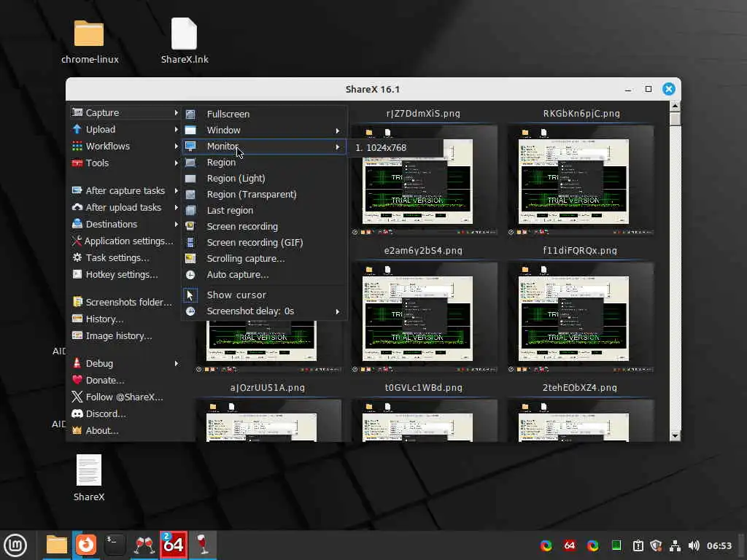Choose Region (Transparent) capture
The width and height of the screenshot is (747, 560).
264,194
